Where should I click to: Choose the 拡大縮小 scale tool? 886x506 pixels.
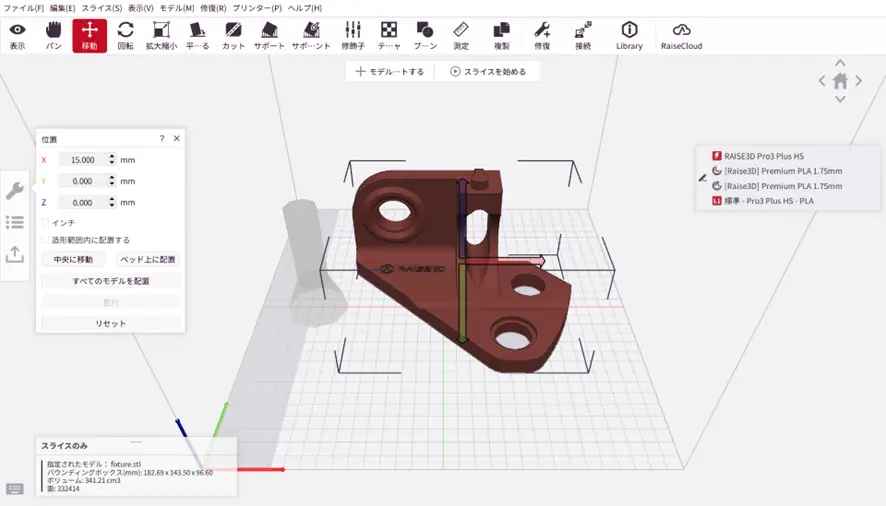(x=160, y=35)
